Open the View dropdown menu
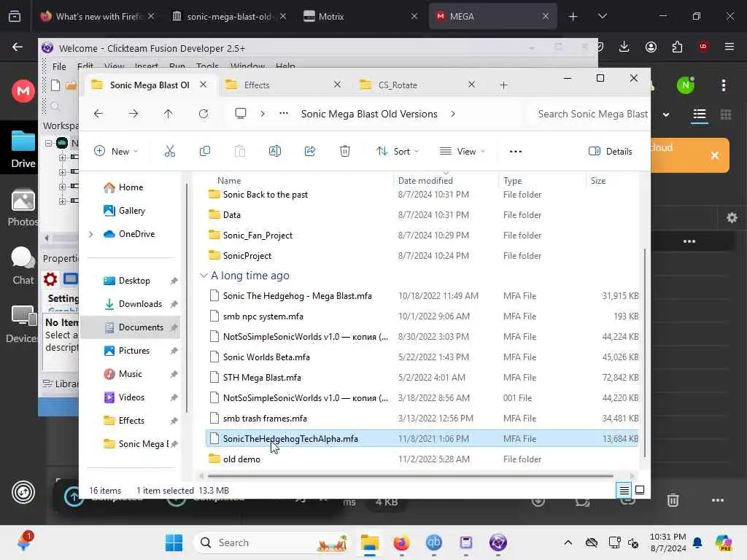The height and width of the screenshot is (560, 747). point(462,152)
